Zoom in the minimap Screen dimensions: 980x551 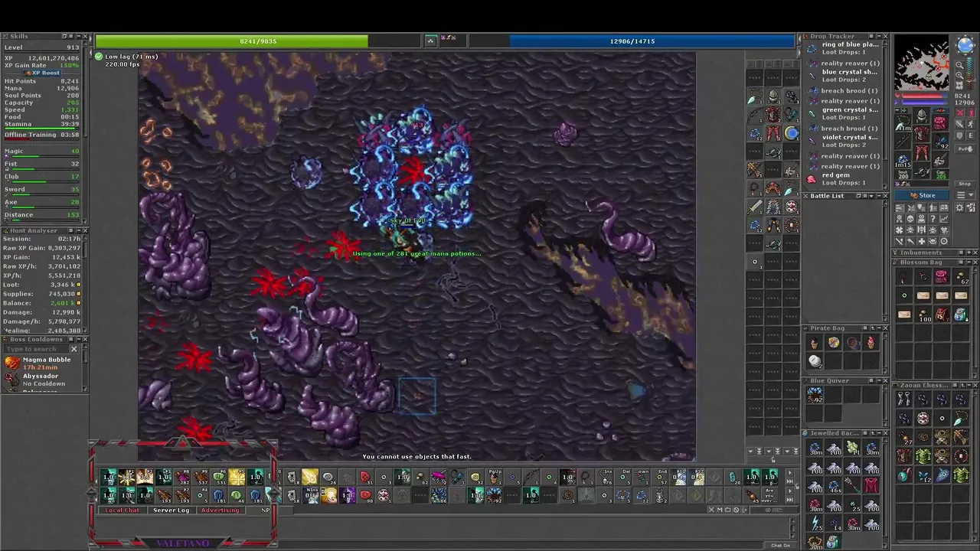tap(959, 75)
